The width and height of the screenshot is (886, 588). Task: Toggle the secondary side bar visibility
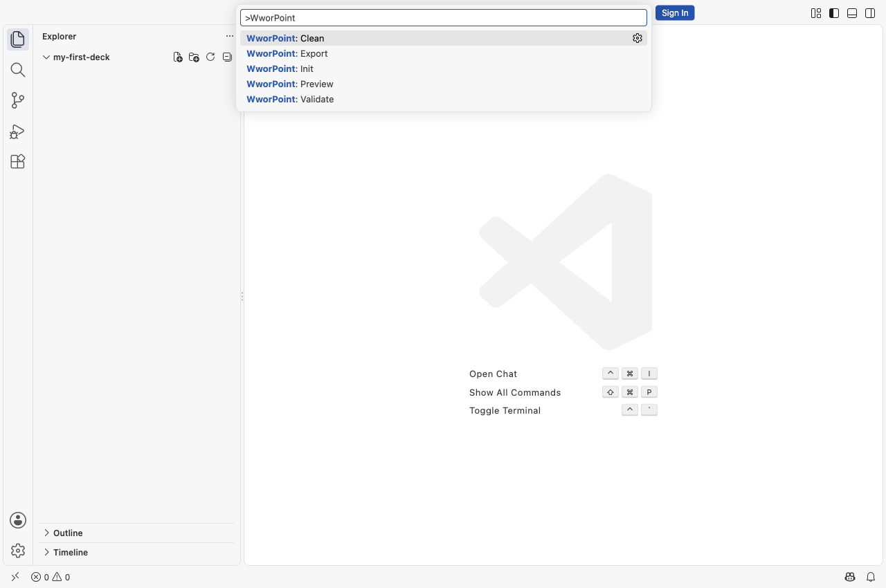coord(870,13)
